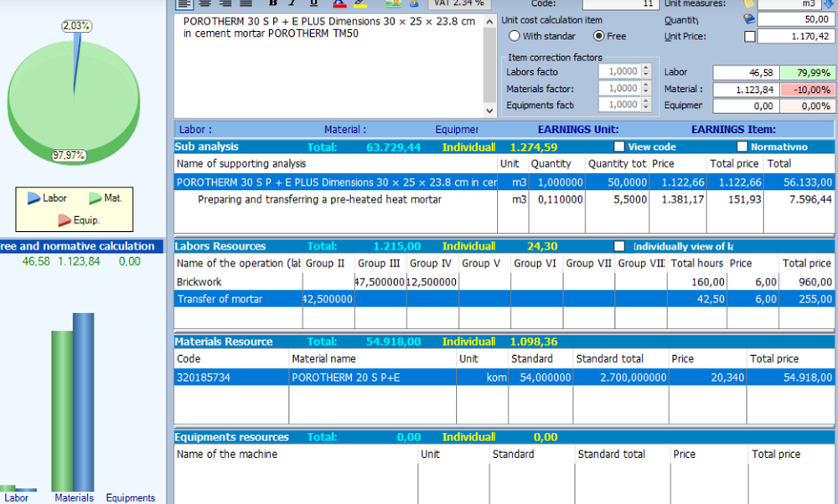
Task: Click the VAT 2.34 % button
Action: [x=458, y=3]
